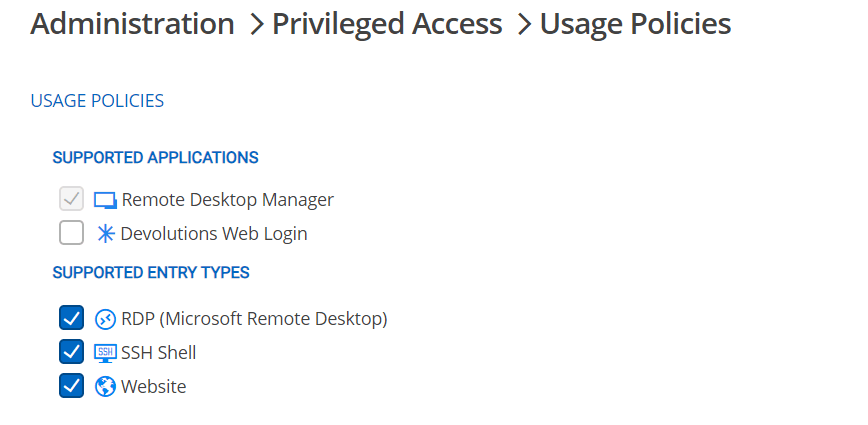Click the chevron before Usage Policies breadcrumb

[x=523, y=24]
